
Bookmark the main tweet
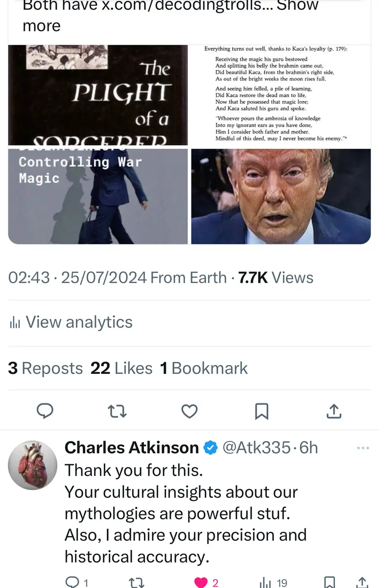261,412
